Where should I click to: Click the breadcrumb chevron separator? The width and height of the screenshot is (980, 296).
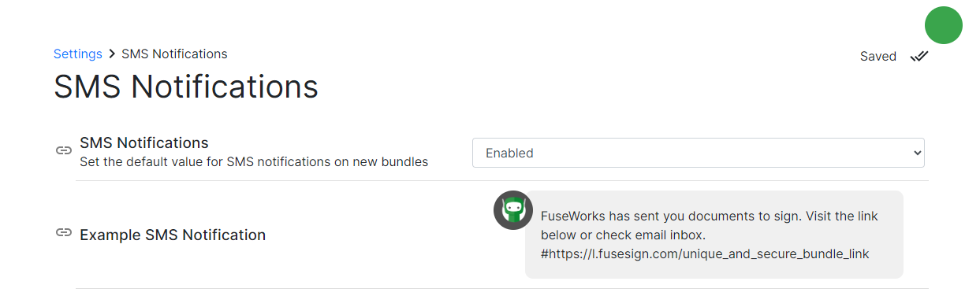click(112, 54)
